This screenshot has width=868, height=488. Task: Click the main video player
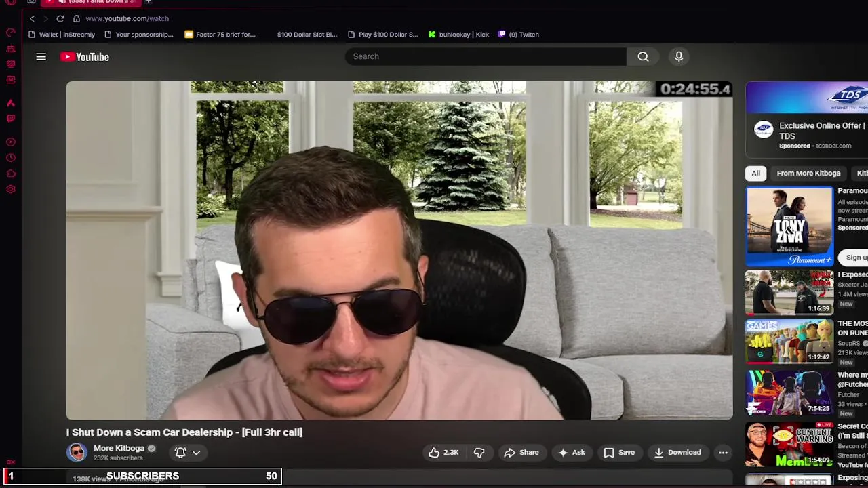399,251
